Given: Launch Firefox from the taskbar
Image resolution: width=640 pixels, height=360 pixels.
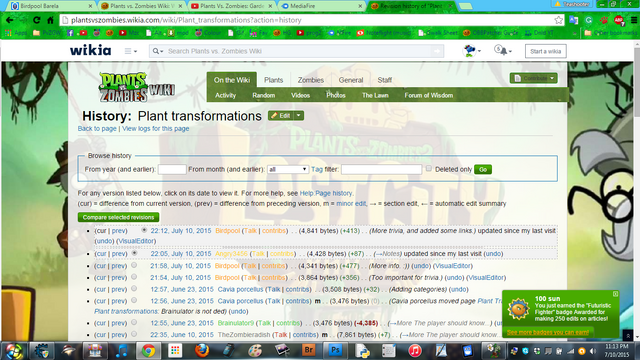Looking at the screenshot, I should click(202, 351).
